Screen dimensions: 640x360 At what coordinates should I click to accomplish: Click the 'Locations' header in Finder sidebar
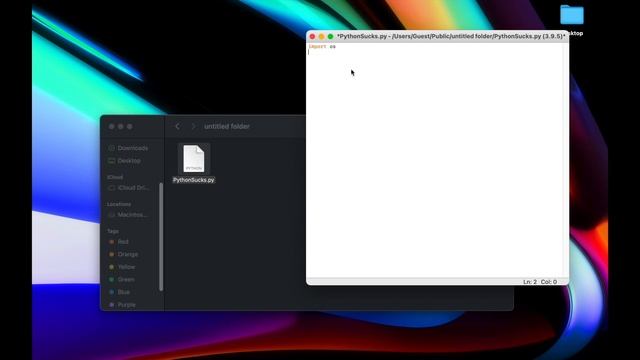119,204
